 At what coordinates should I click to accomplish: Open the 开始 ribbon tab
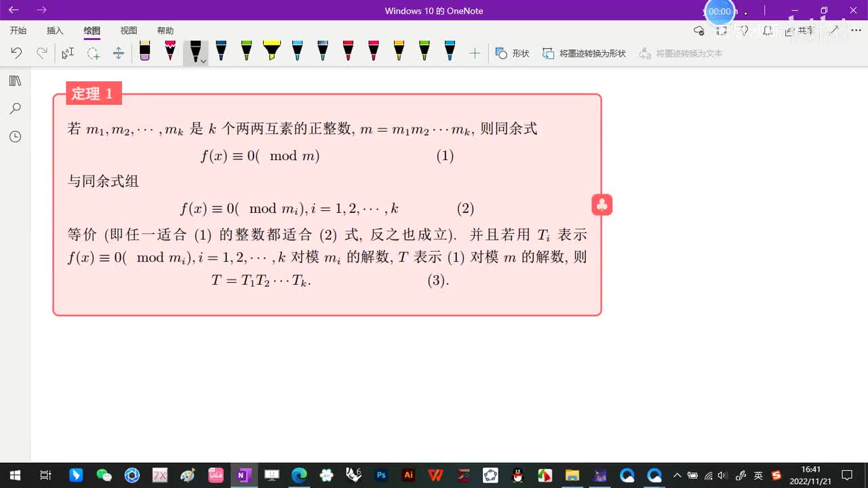coord(18,30)
